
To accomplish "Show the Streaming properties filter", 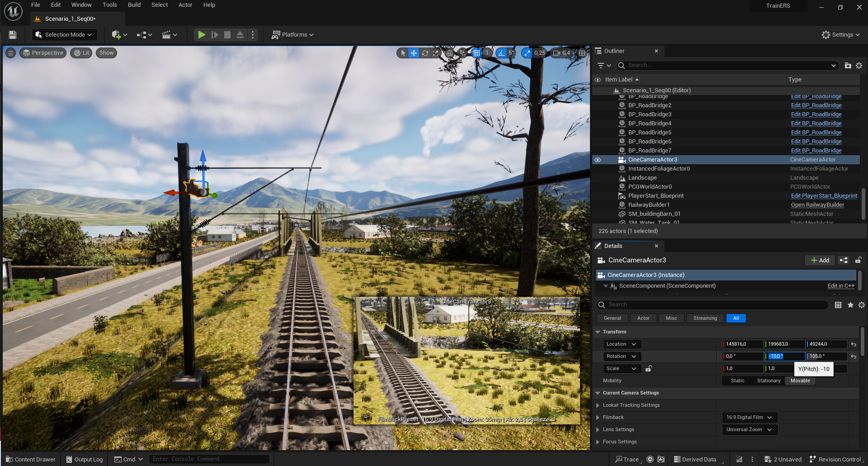I will click(705, 319).
